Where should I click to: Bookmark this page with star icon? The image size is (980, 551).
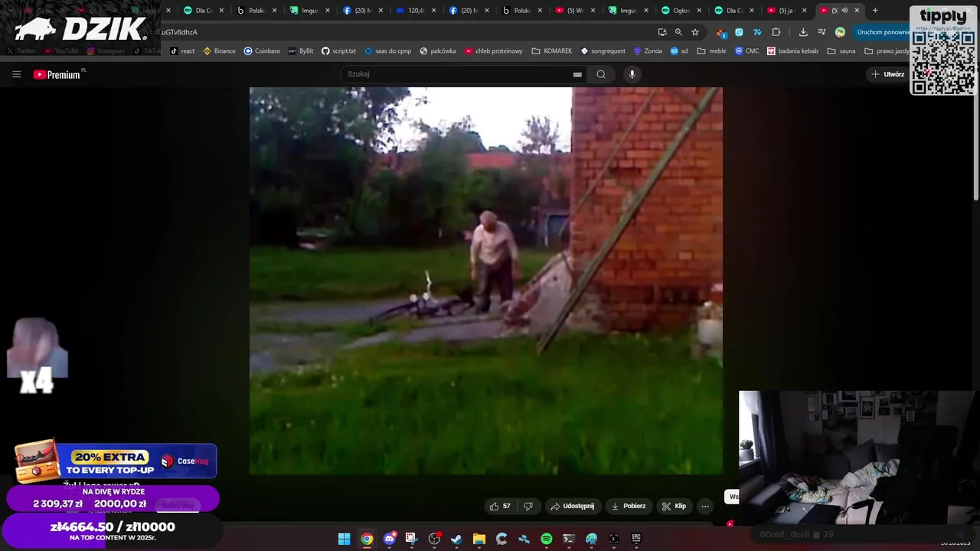click(695, 32)
